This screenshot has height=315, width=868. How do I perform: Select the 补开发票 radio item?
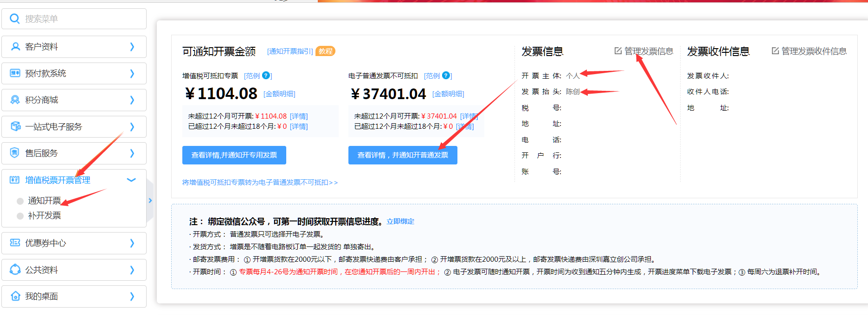tap(20, 216)
